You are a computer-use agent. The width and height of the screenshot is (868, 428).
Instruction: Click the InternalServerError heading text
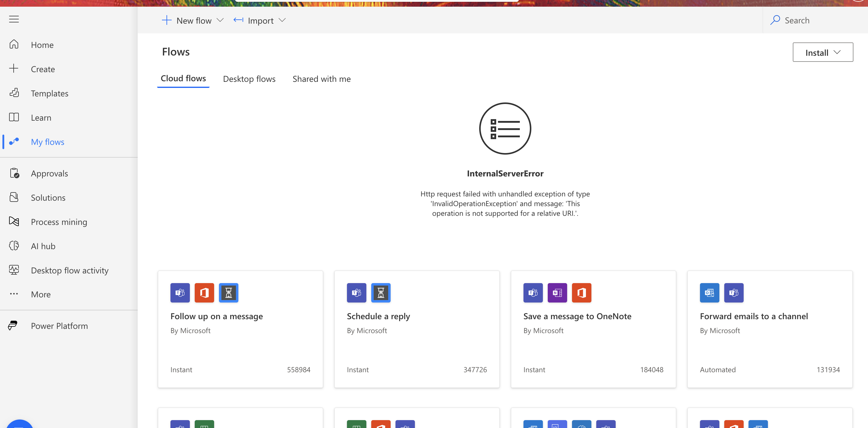coord(505,173)
